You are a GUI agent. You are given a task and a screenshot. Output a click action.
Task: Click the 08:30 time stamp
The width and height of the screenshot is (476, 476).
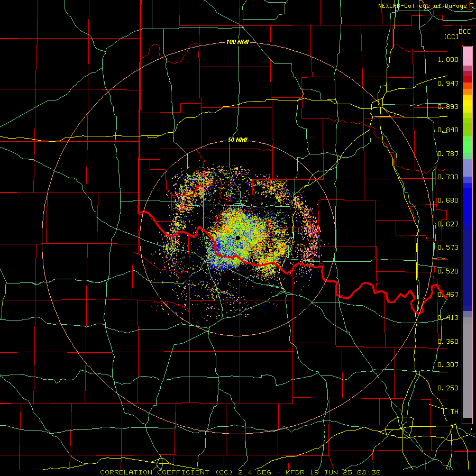point(369,472)
